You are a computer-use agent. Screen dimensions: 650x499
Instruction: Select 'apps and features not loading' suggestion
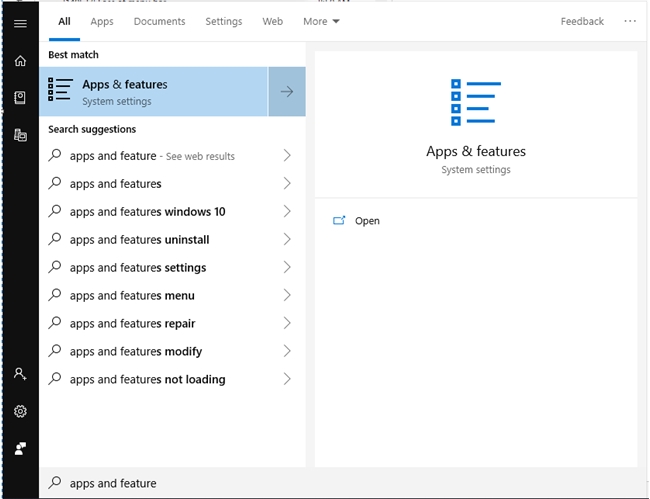click(x=148, y=379)
